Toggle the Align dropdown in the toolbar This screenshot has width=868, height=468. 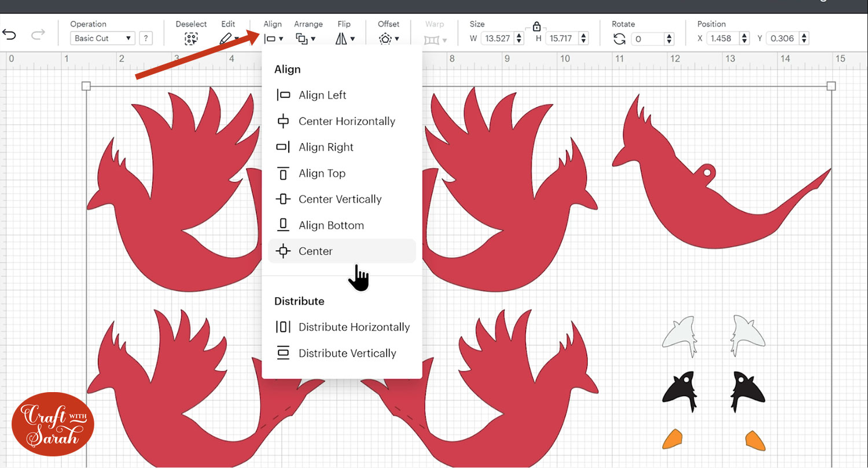tap(273, 39)
